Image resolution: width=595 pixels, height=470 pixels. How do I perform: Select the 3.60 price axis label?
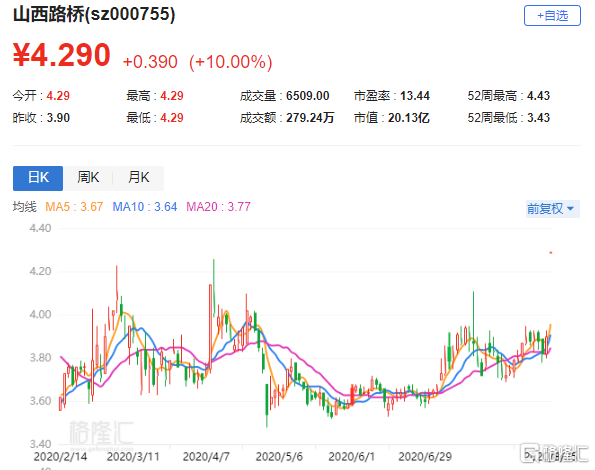click(x=40, y=401)
